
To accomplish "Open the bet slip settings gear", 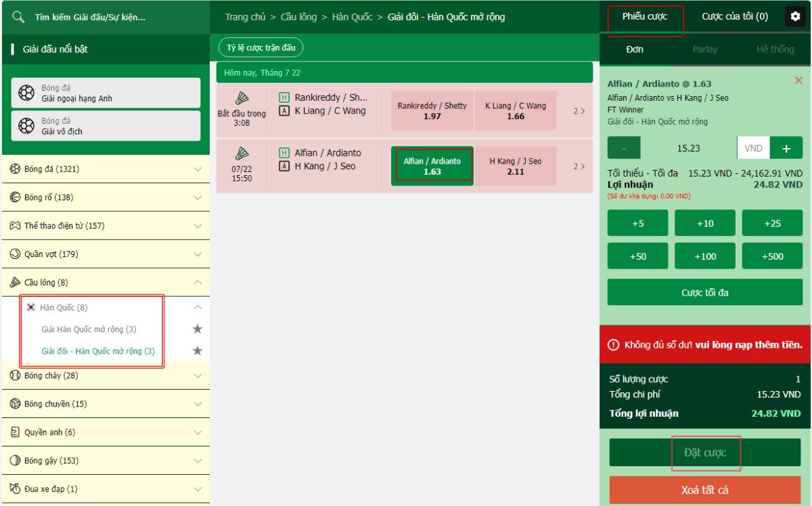I will pyautogui.click(x=795, y=17).
